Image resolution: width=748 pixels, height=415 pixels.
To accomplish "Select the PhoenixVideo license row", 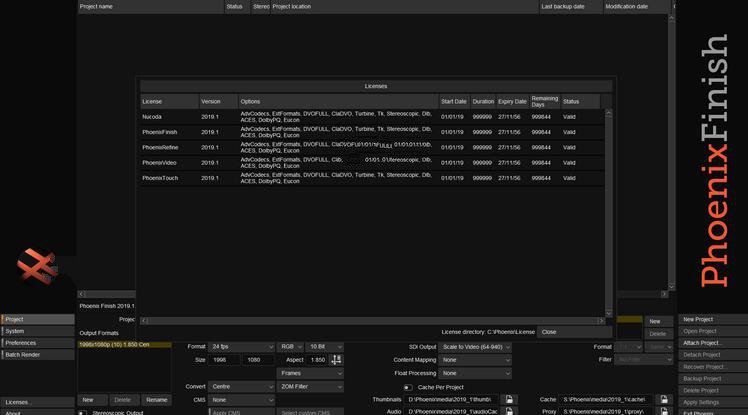I will (x=372, y=163).
